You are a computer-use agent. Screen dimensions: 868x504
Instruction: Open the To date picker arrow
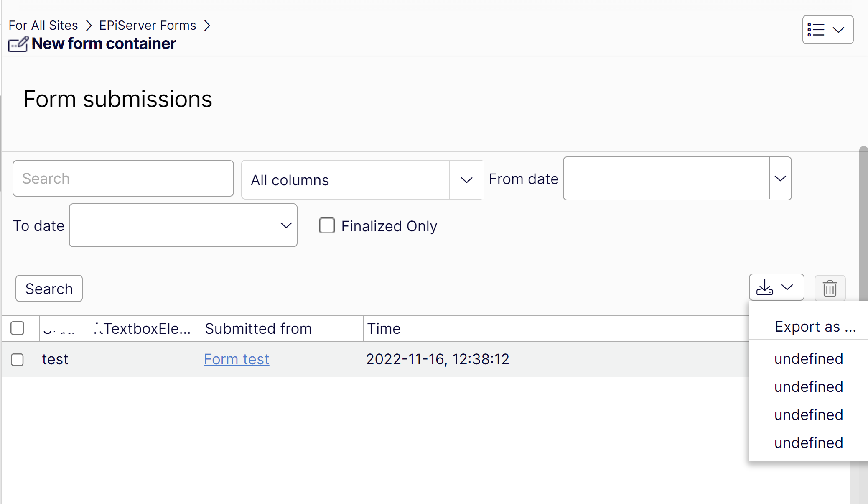[286, 225]
